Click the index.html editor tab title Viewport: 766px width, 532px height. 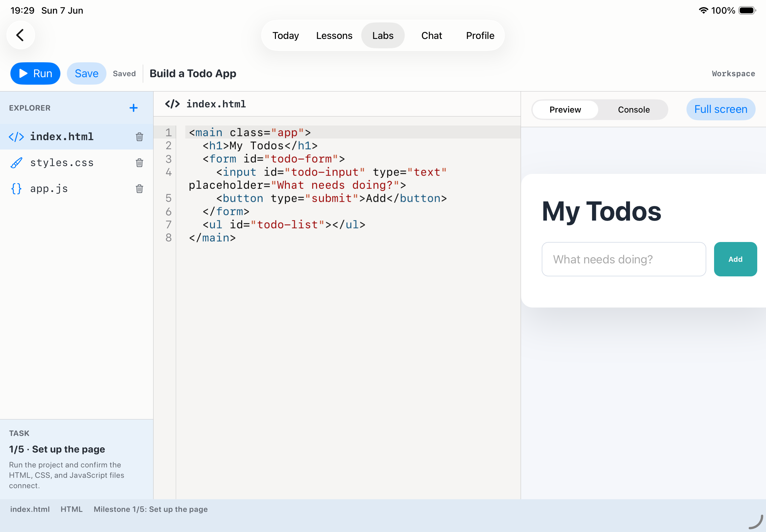click(216, 104)
